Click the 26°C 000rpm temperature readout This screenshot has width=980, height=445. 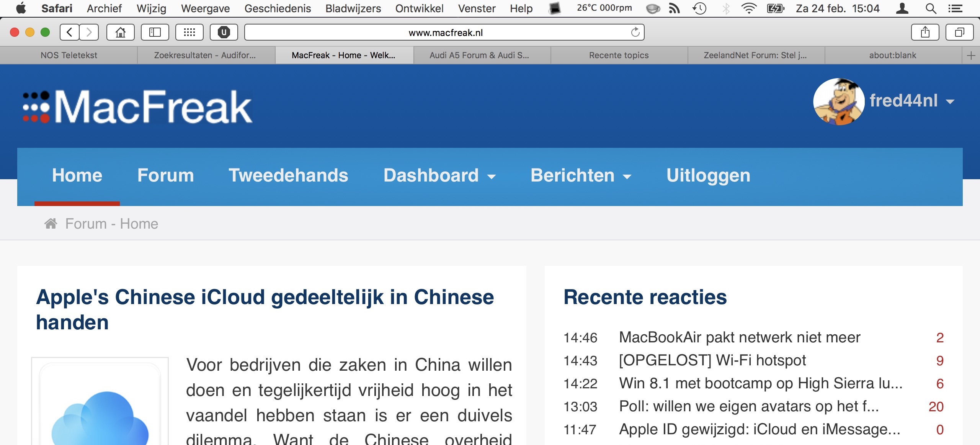[x=604, y=8]
